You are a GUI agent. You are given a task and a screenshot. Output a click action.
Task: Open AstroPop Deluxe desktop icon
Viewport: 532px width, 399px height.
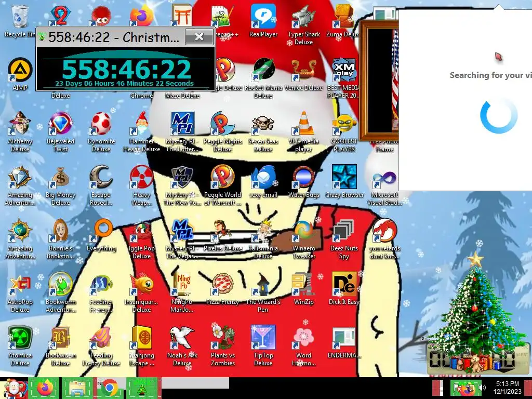coord(20,284)
